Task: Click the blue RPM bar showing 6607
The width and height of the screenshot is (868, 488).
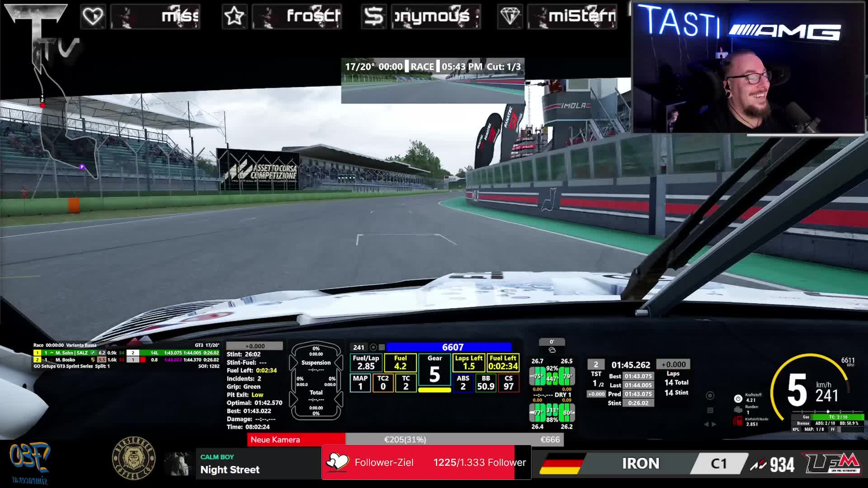Action: [x=449, y=347]
